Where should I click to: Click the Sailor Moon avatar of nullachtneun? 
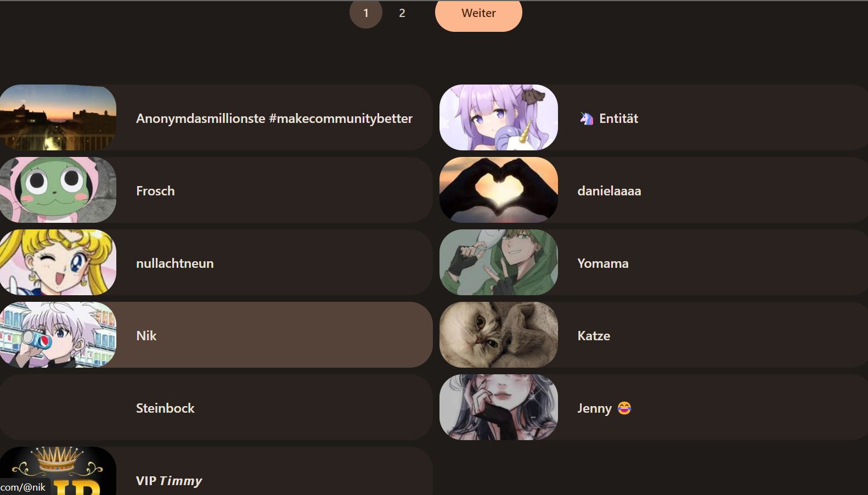click(x=58, y=262)
